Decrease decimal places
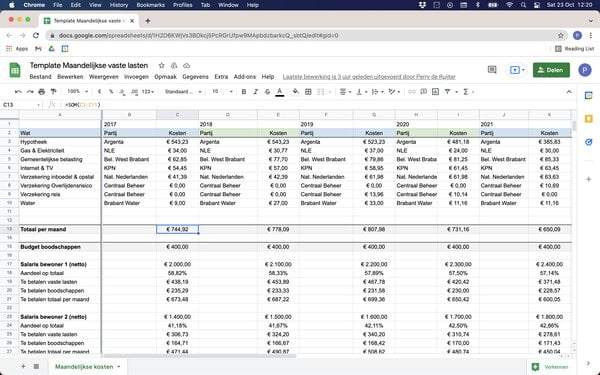 click(122, 92)
